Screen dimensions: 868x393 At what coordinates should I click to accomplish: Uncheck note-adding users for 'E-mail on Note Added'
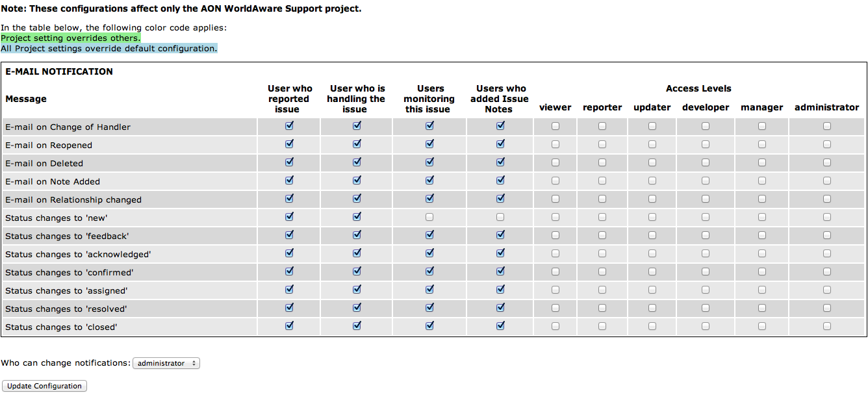(500, 181)
